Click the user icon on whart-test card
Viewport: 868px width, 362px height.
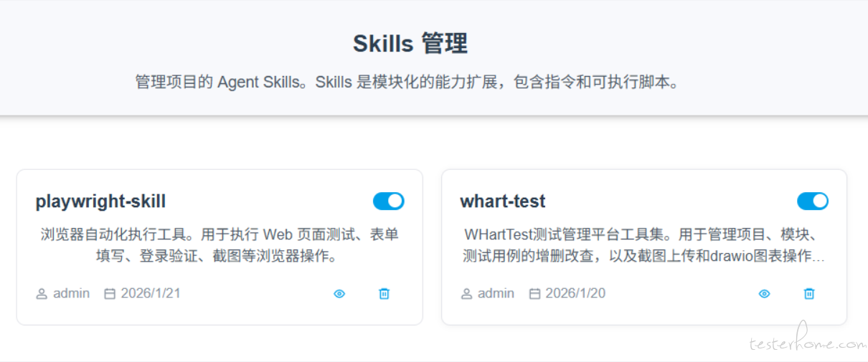point(466,294)
